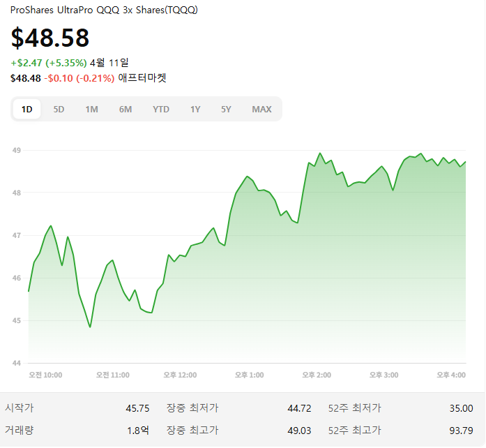
Task: Click the 애프터마켓 label
Action: 142,77
